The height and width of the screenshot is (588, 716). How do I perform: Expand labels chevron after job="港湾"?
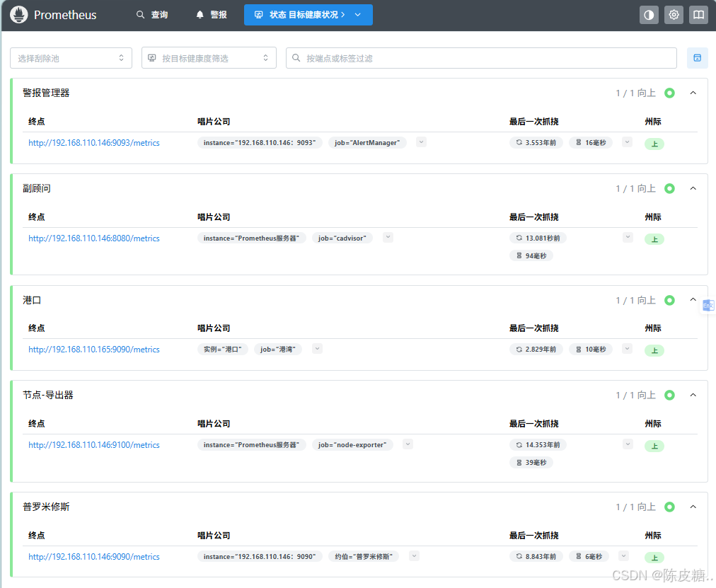318,349
